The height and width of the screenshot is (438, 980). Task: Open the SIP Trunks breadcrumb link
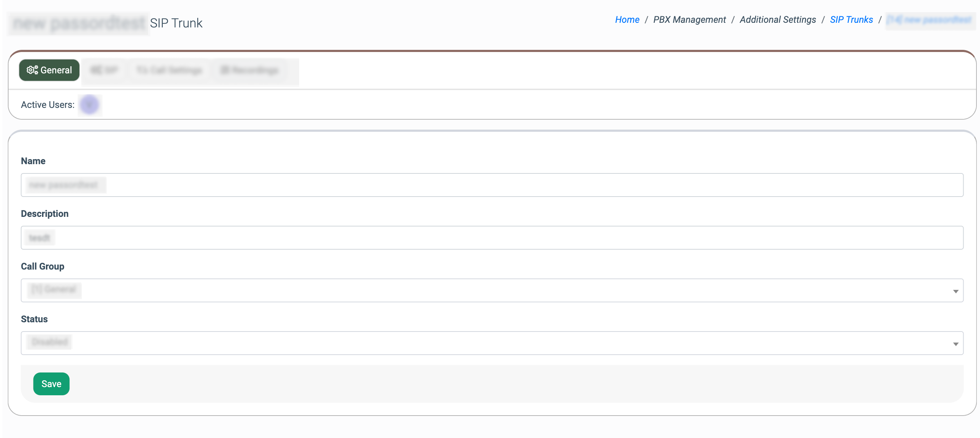tap(851, 20)
